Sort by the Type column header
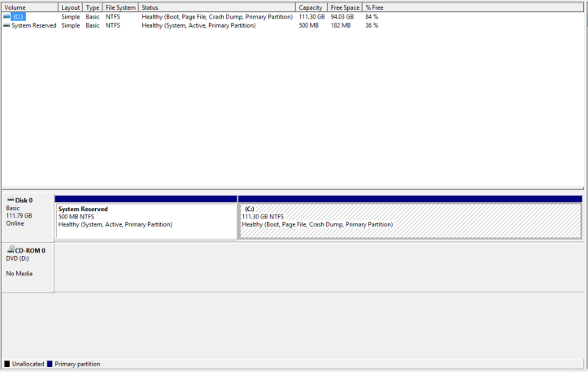This screenshot has width=588, height=372. click(92, 7)
